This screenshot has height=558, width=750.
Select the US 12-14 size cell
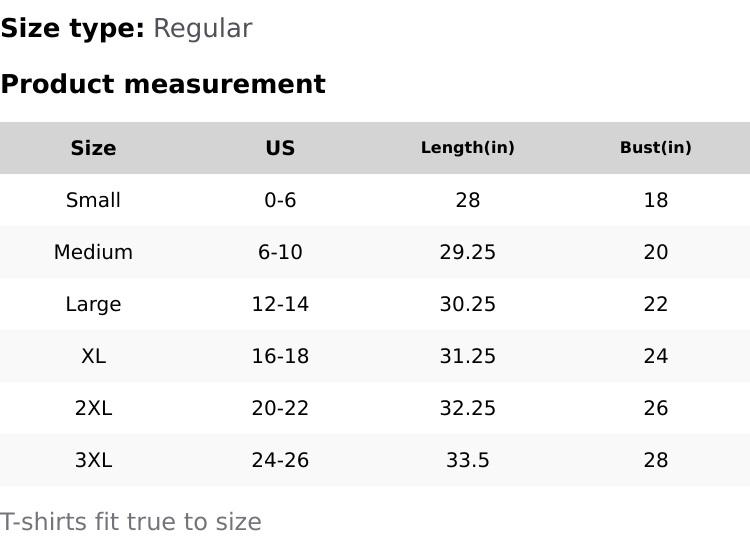coord(280,304)
